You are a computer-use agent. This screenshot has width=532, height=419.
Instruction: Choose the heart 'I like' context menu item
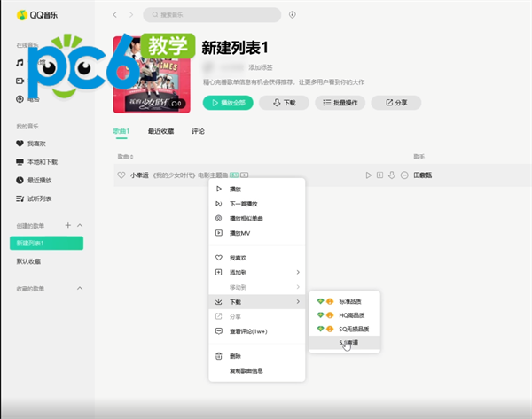pyautogui.click(x=257, y=258)
